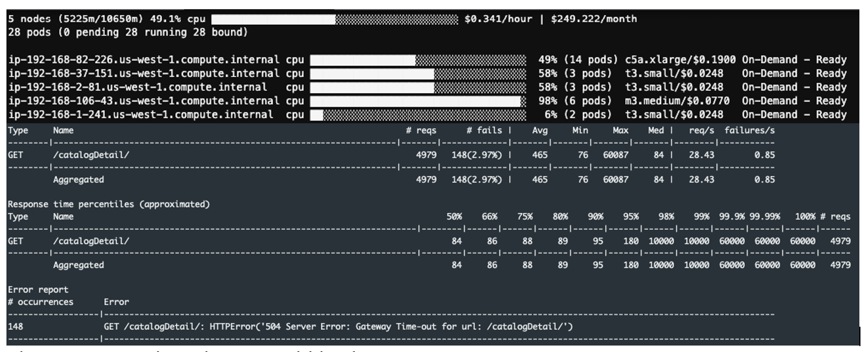Click the 504 Gateway Time-out error message
Image resolution: width=868 pixels, height=352 pixels.
click(338, 326)
